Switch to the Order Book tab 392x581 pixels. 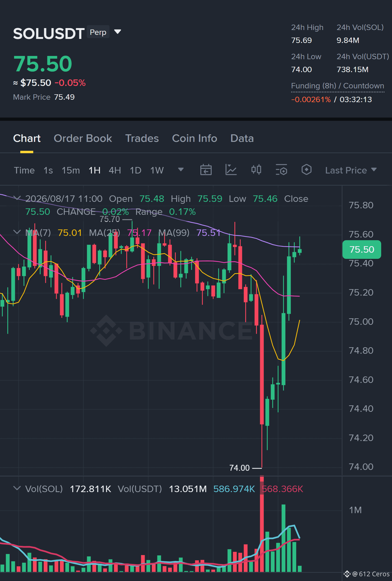[x=83, y=138]
